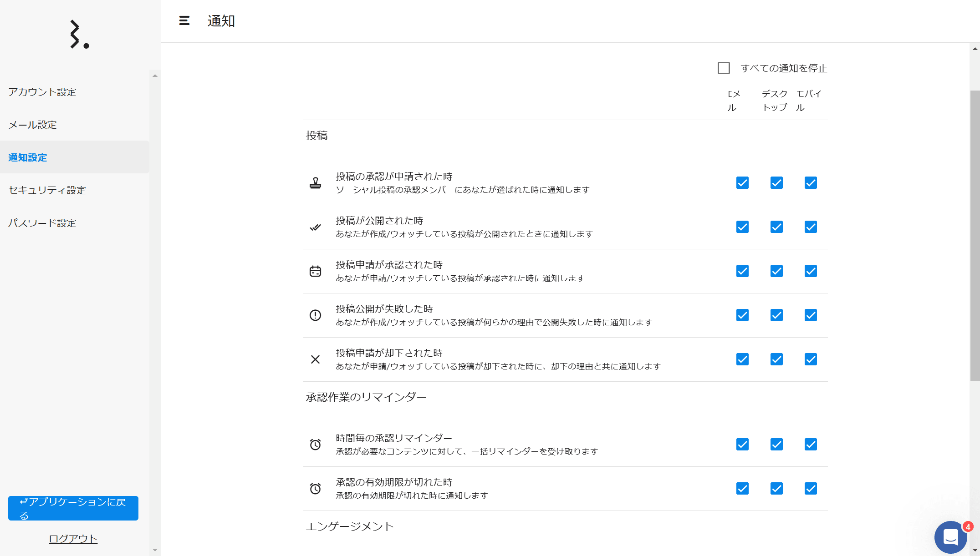The image size is (980, 556).
Task: Select セキュリティ設定 menu item
Action: tap(47, 190)
